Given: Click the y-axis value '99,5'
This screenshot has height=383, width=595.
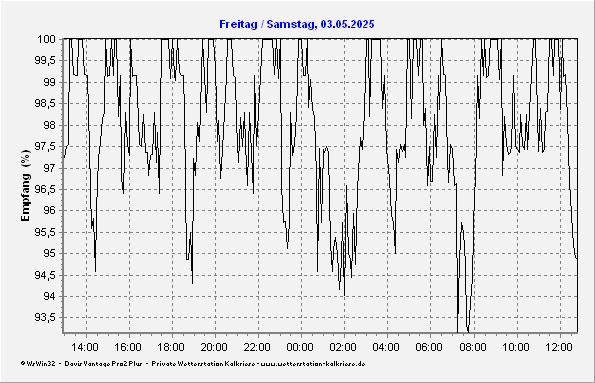Looking at the screenshot, I should point(45,61).
